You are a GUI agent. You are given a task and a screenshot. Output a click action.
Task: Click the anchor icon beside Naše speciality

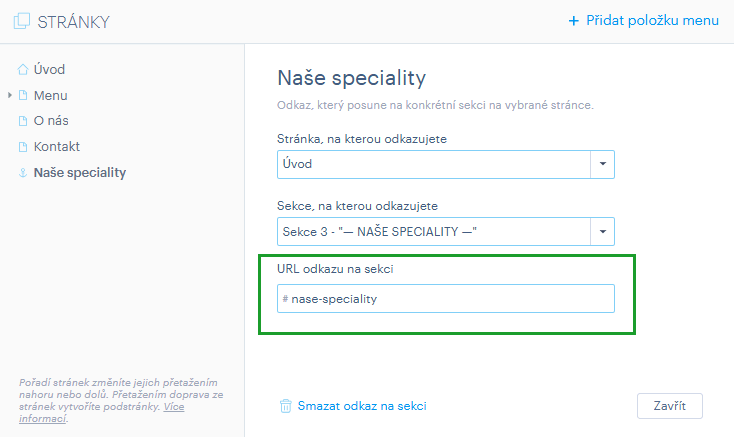(x=22, y=173)
